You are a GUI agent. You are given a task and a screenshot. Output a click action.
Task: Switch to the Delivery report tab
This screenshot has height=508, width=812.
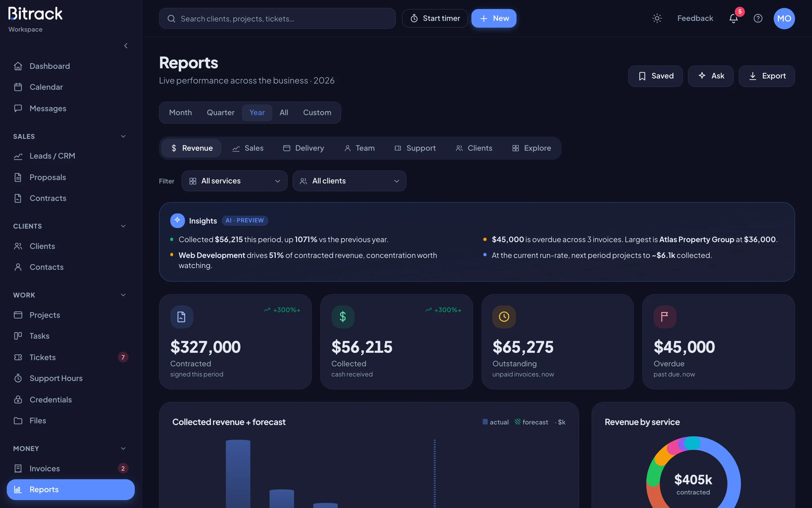[304, 148]
